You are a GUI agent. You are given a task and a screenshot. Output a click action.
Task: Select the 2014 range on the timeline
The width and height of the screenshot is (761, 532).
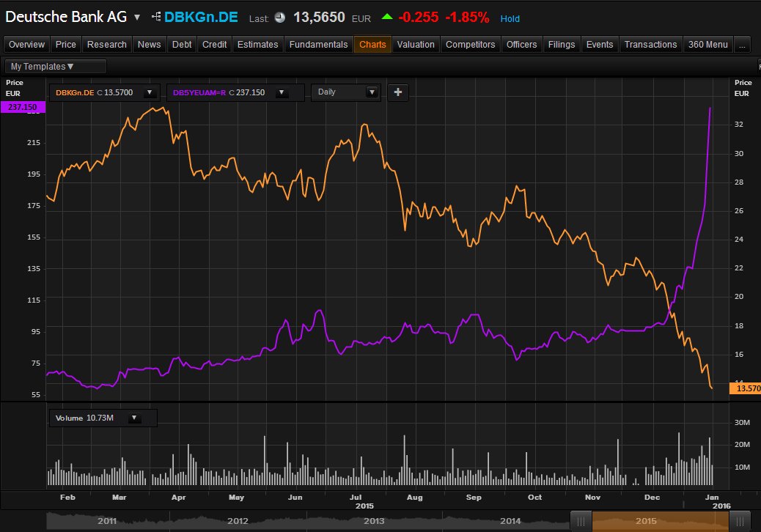(x=510, y=521)
